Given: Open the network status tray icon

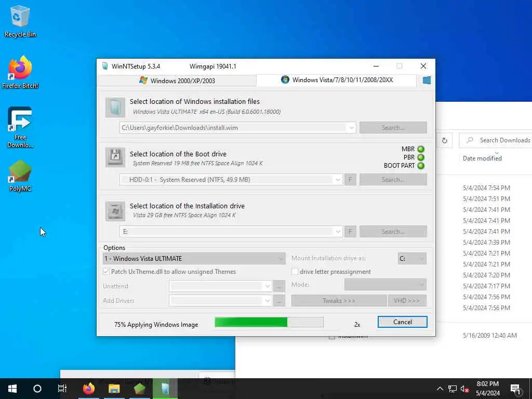Looking at the screenshot, I should 453,389.
